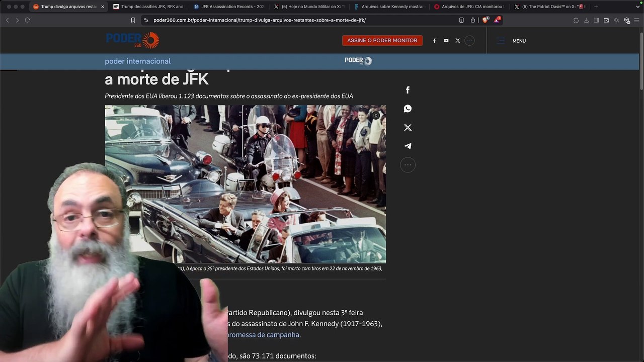Image resolution: width=644 pixels, height=362 pixels.
Task: Open the Leo AI sparkle icon
Action: [x=616, y=20]
